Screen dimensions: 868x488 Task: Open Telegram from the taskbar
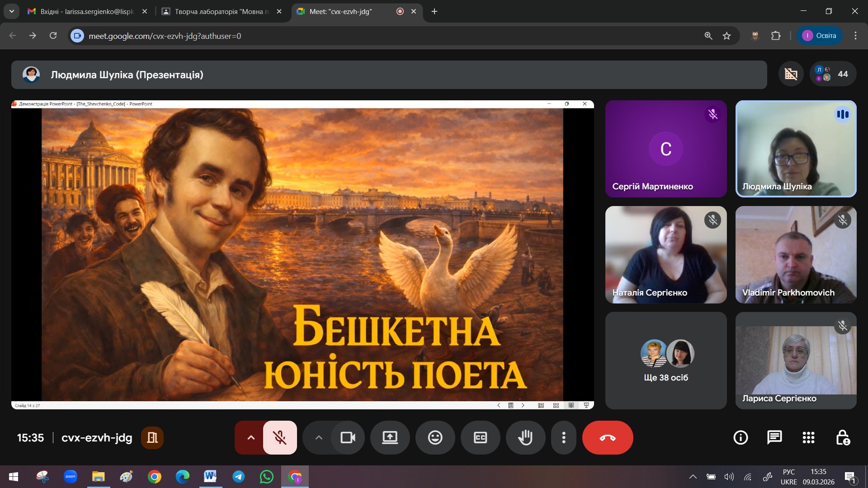click(238, 477)
